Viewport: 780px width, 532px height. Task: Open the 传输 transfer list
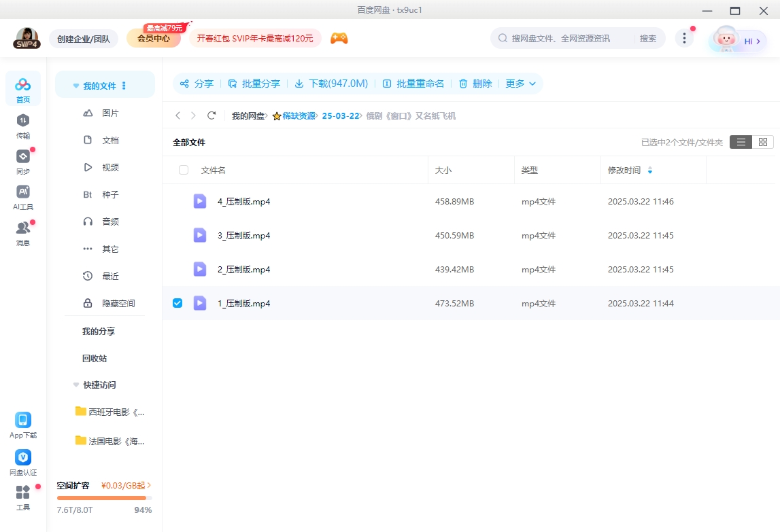(22, 127)
